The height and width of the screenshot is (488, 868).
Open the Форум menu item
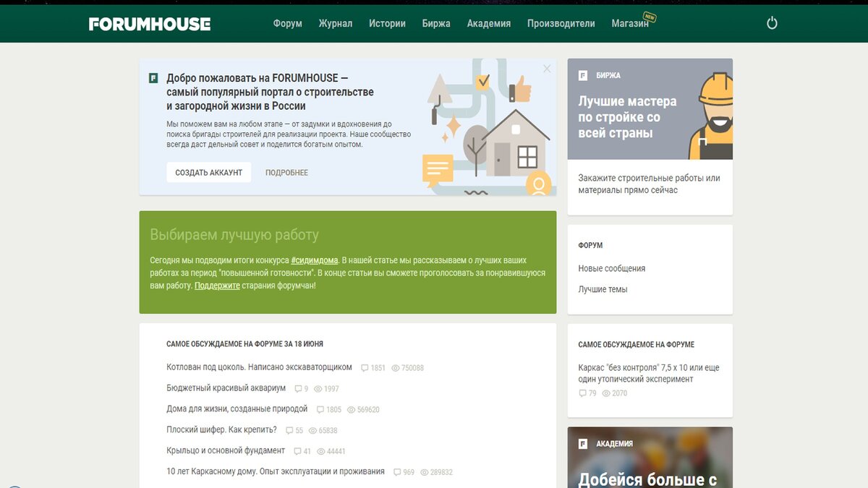click(288, 23)
